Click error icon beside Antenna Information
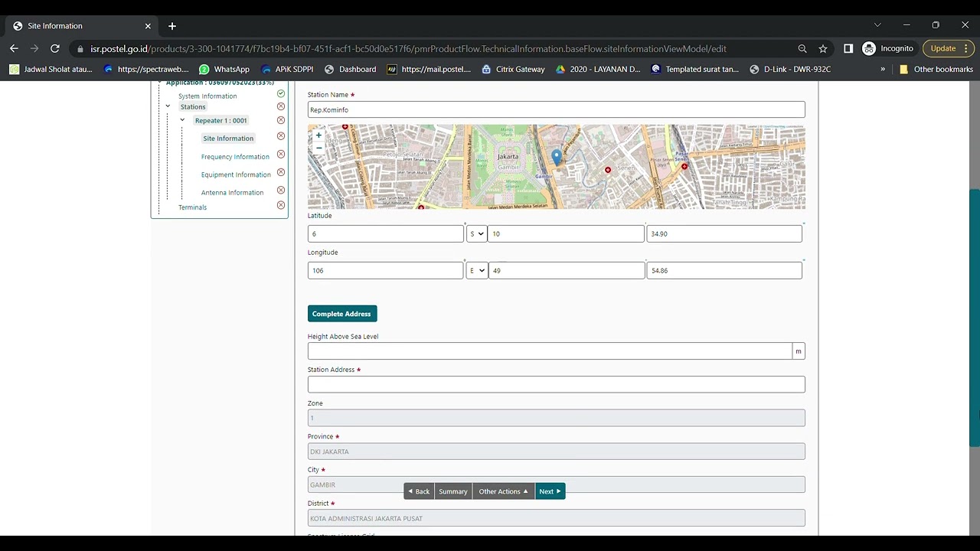980x551 pixels. pos(281,190)
